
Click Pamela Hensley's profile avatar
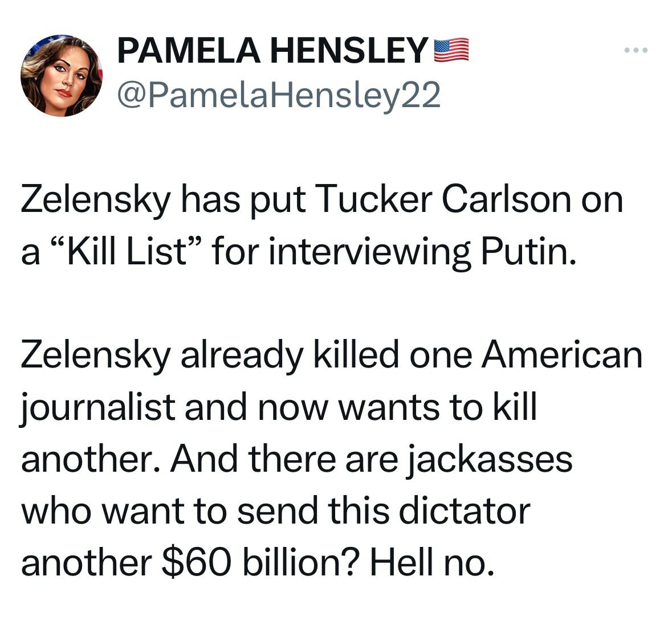(61, 76)
